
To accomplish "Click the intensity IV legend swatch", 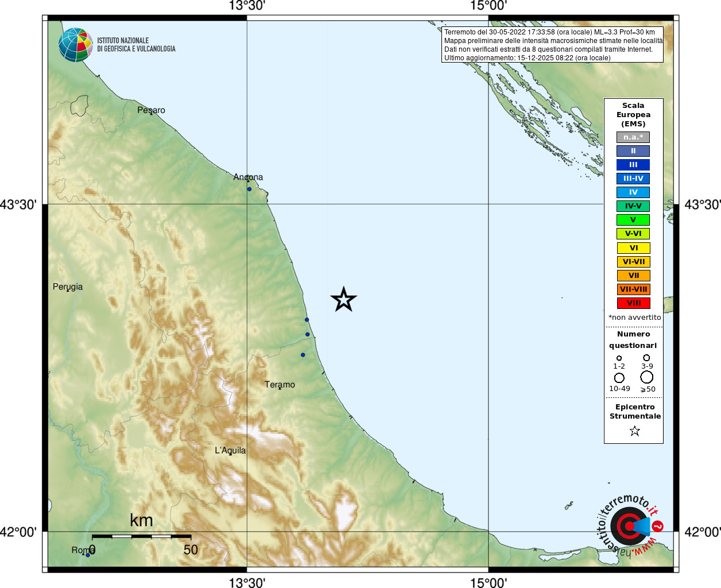I will pyautogui.click(x=633, y=192).
